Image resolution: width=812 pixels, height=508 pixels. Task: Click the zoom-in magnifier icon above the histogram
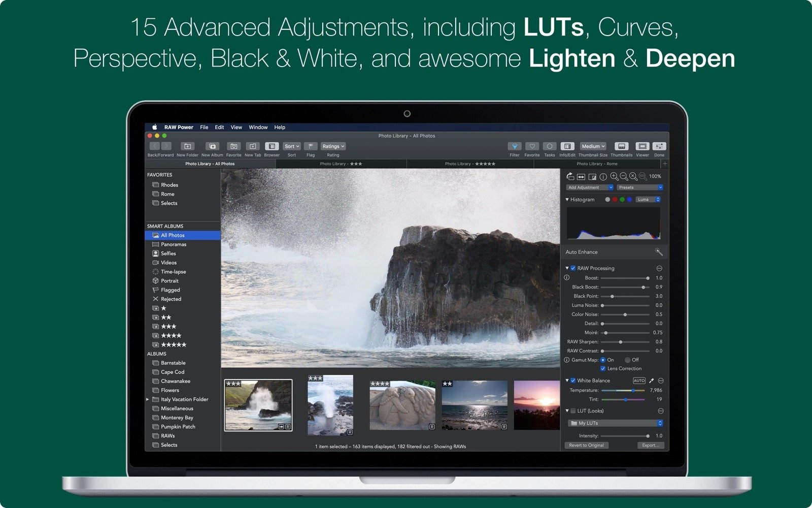pos(614,177)
